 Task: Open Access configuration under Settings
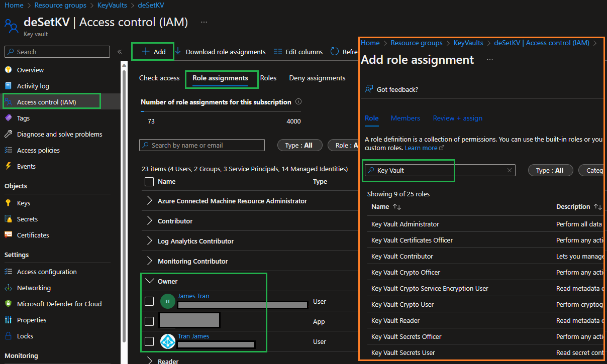point(47,272)
